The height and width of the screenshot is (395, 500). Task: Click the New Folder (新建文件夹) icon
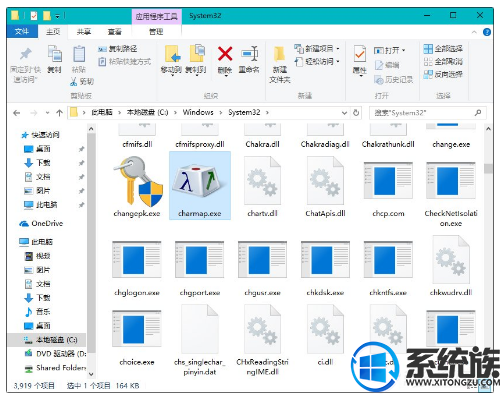[280, 54]
